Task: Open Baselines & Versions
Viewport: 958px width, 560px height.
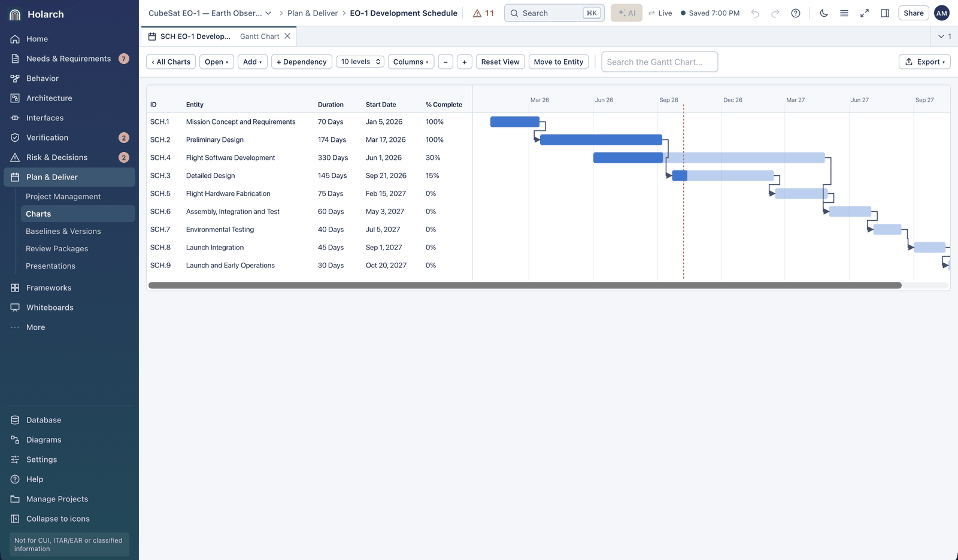Action: pyautogui.click(x=78, y=231)
